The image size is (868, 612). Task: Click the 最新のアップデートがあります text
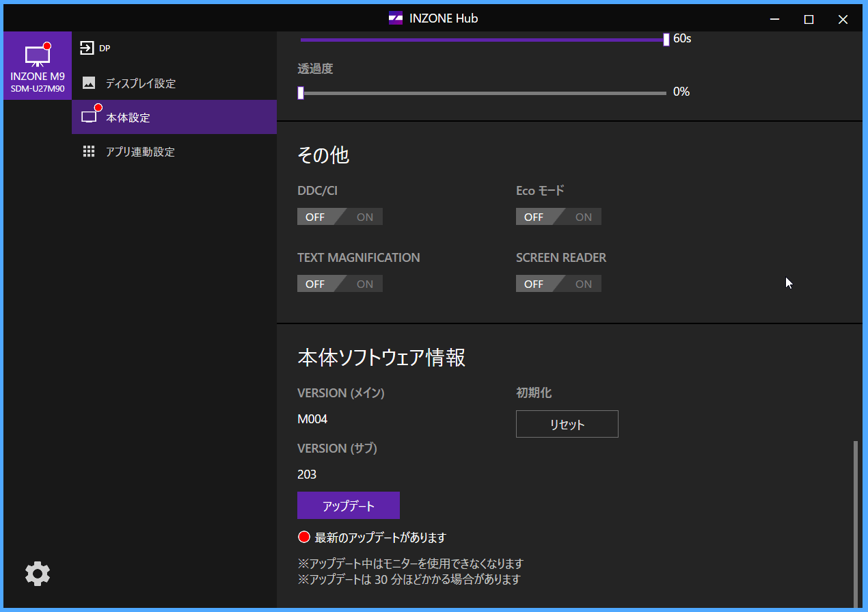[x=381, y=537]
